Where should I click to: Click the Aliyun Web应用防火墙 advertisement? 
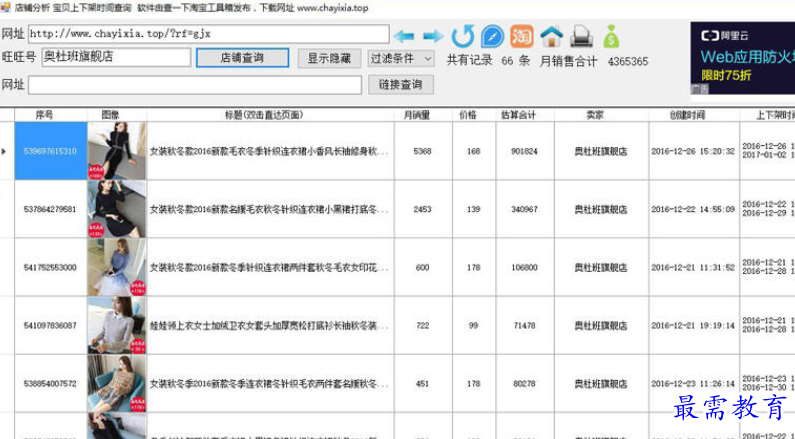click(742, 58)
